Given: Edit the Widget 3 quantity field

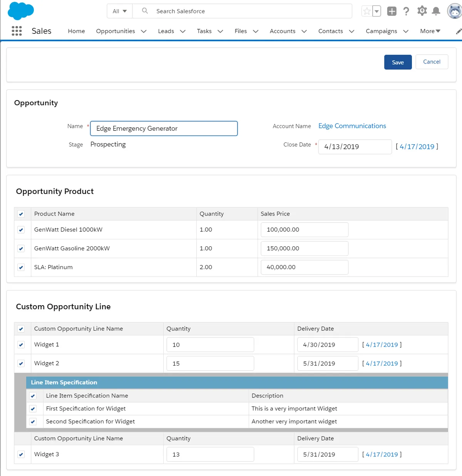Looking at the screenshot, I should point(210,454).
